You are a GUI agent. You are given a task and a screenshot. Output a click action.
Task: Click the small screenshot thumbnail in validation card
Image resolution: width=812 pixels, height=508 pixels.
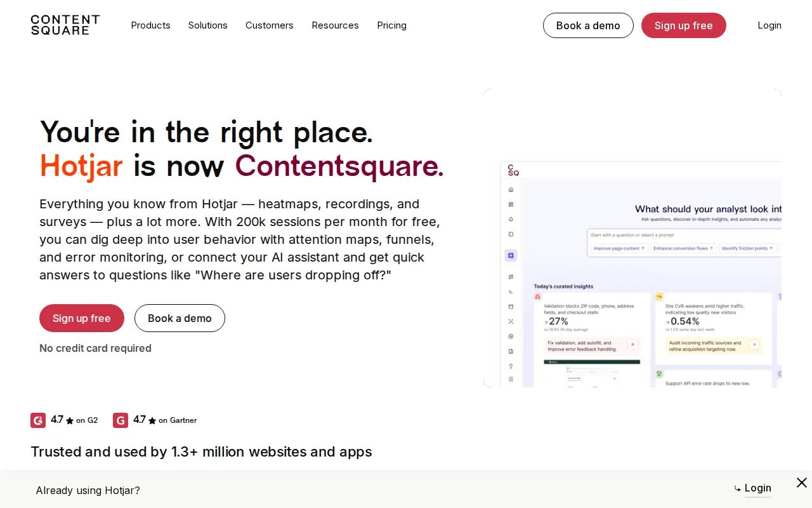pos(592,373)
